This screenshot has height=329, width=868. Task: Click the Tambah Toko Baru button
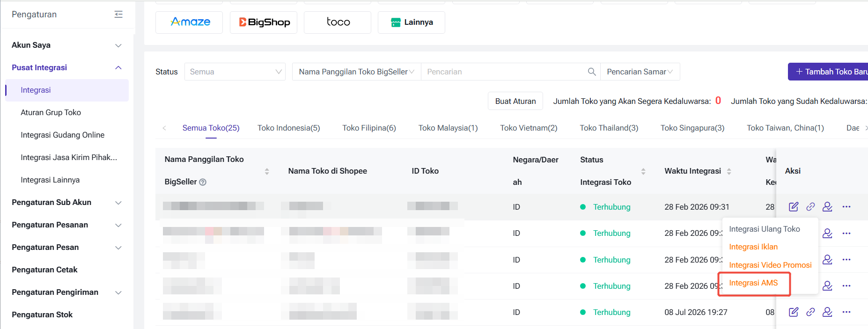click(828, 72)
